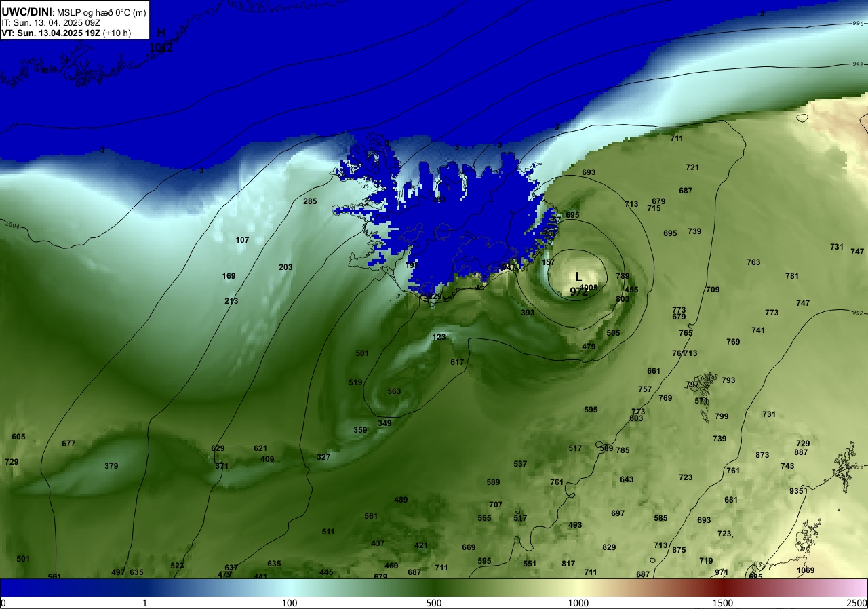Click the map value 681

(730, 500)
